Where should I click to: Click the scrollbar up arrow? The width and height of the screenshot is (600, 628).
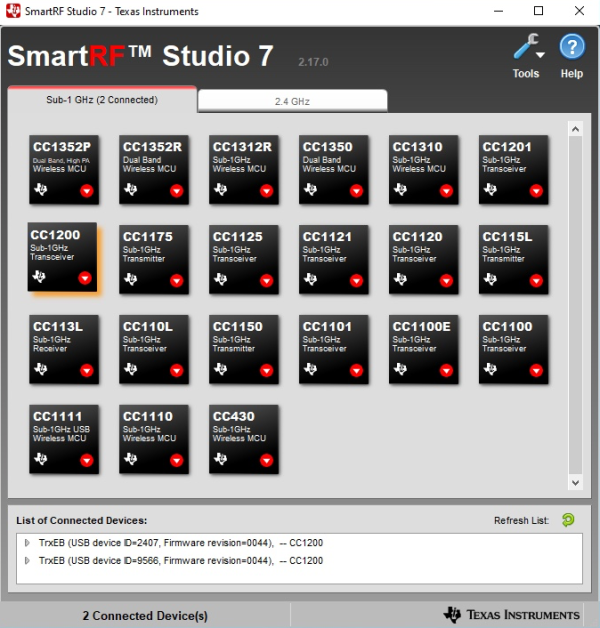tap(576, 129)
